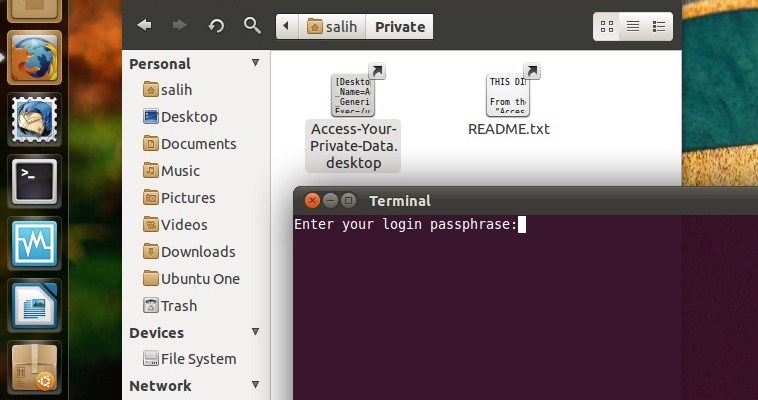Switch to list view
The height and width of the screenshot is (400, 758).
point(633,27)
